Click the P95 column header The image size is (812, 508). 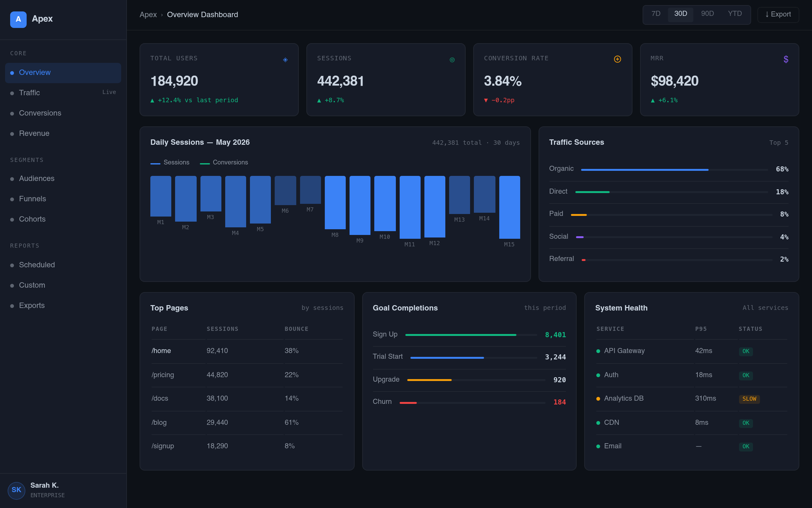pos(701,329)
